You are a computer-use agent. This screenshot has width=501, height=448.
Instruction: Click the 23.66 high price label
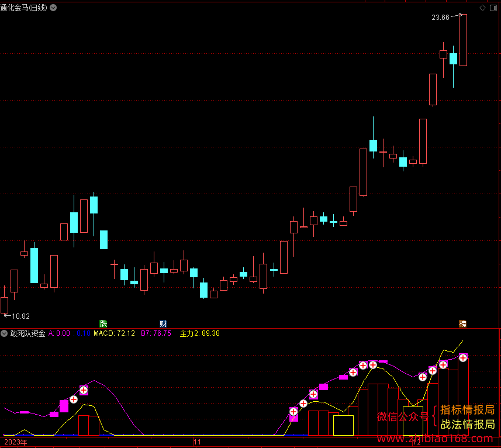pyautogui.click(x=440, y=18)
